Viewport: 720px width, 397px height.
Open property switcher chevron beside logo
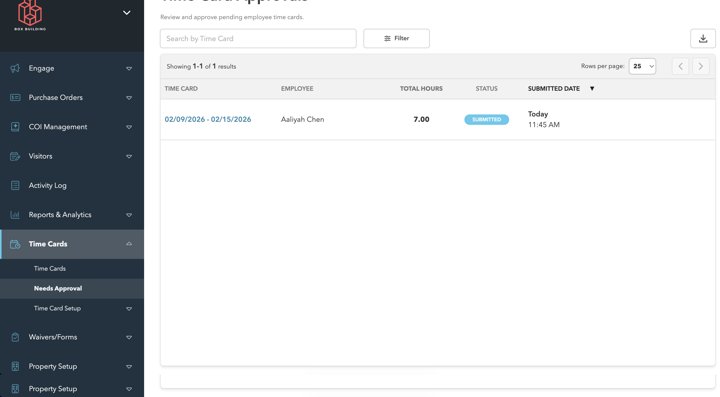click(x=127, y=13)
